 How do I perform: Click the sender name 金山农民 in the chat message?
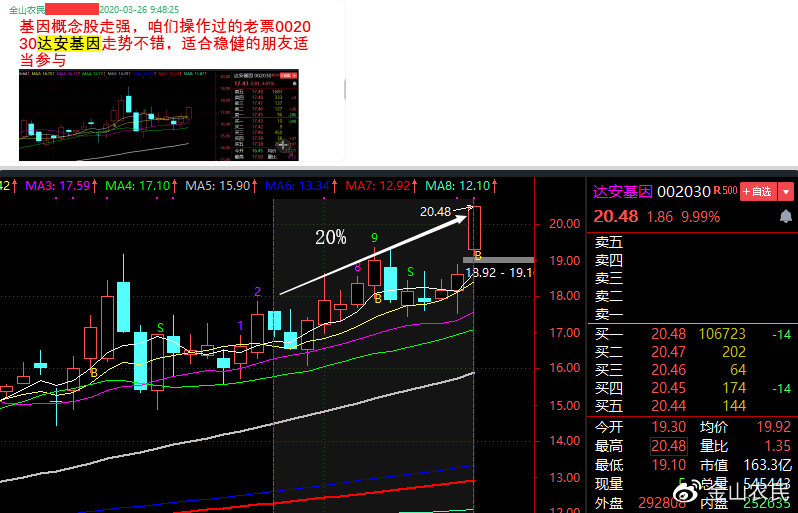[x=27, y=9]
